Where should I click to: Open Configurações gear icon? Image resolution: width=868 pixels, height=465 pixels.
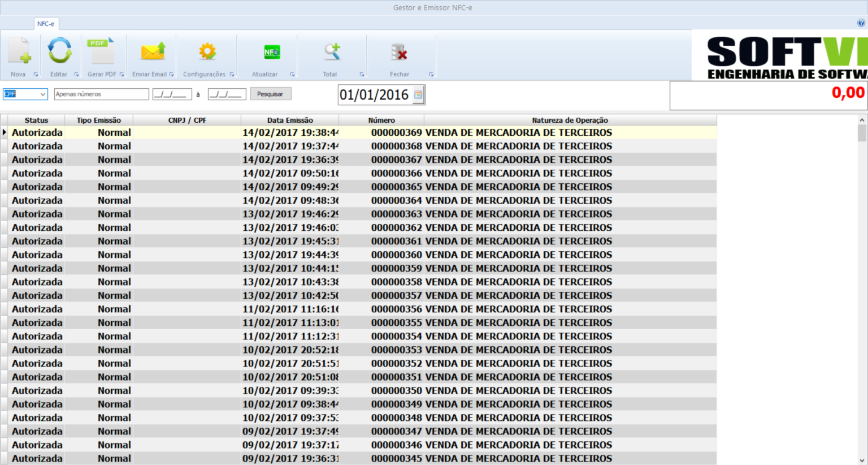tap(207, 51)
